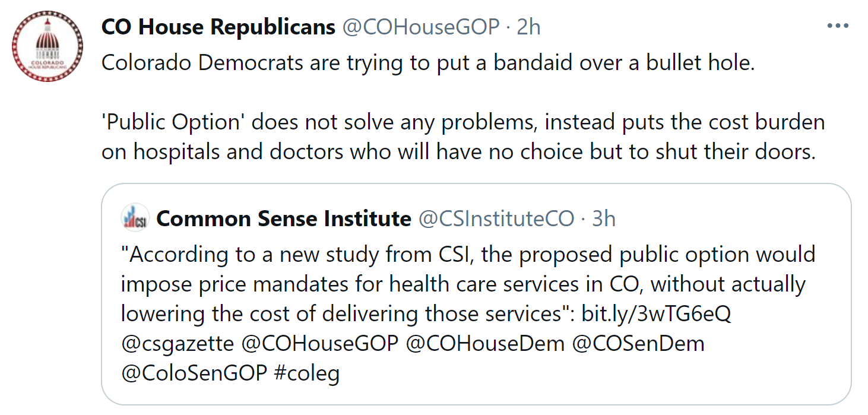Click the Common Sense Institute logo avatar
Viewport: 868px width, 415px height.
tap(134, 218)
